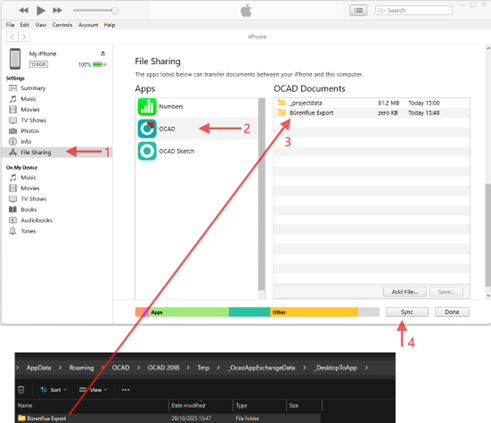
Task: Click the Apps list scrollbar
Action: pos(262,194)
